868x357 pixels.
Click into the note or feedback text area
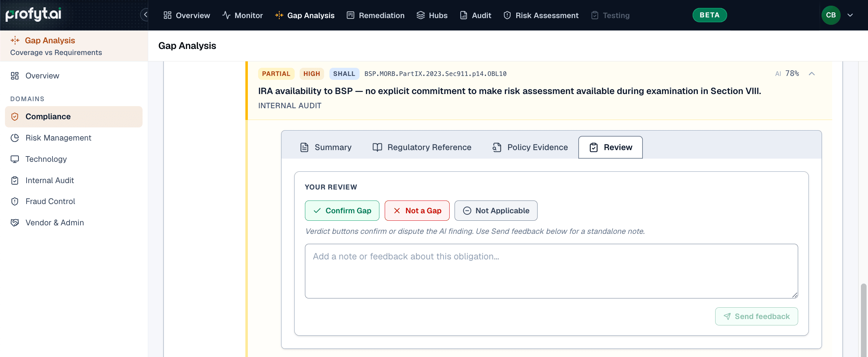coord(551,271)
